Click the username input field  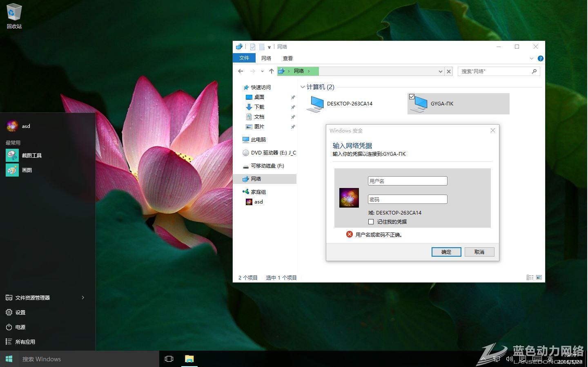click(408, 181)
